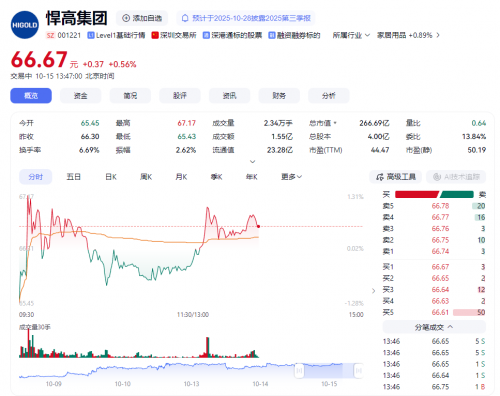The height and width of the screenshot is (396, 500).
Task: Collapse the 分笔成交 section
Action: [x=434, y=327]
